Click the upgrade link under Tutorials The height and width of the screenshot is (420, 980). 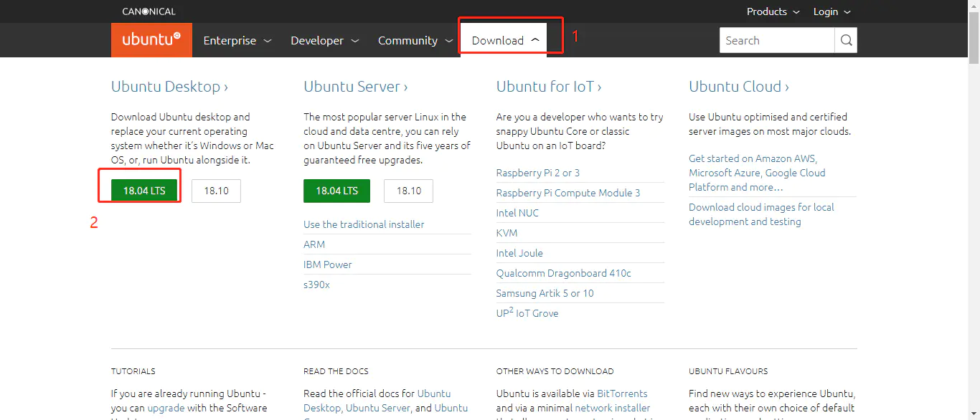(166, 408)
